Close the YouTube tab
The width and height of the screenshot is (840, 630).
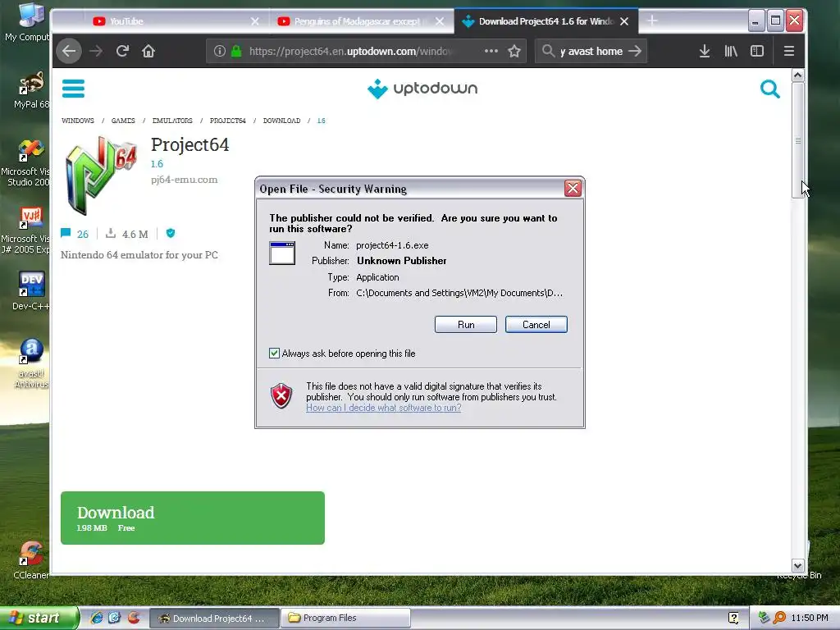click(x=255, y=21)
